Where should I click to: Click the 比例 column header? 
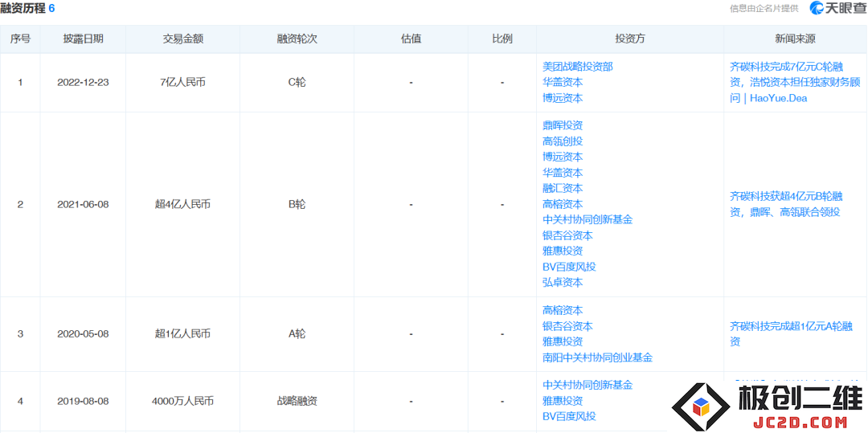coord(502,39)
